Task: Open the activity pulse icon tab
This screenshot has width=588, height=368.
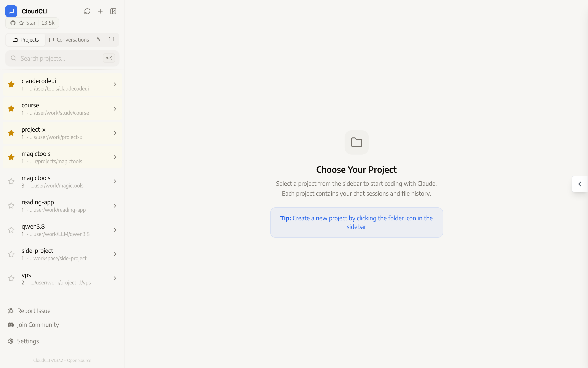Action: (99, 39)
